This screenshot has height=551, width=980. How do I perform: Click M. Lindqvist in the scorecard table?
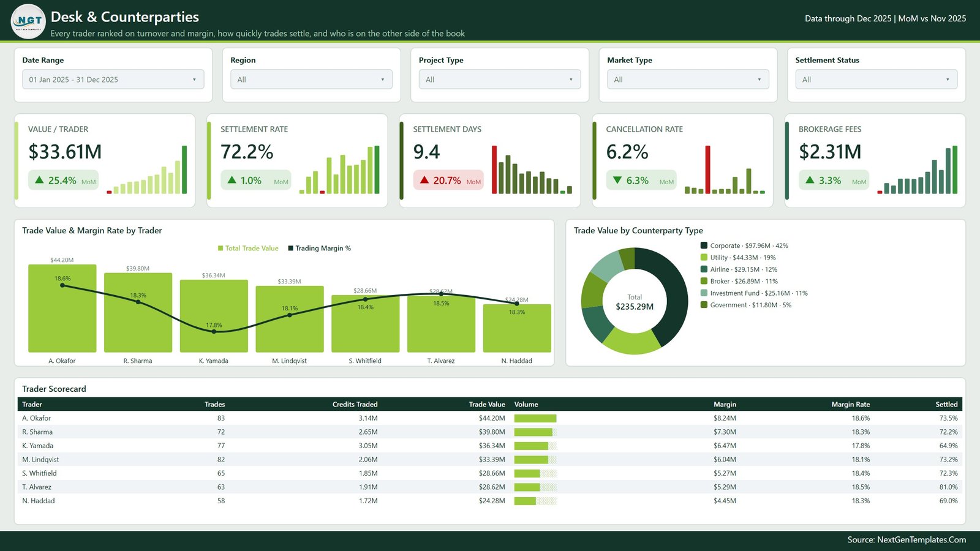pyautogui.click(x=41, y=460)
